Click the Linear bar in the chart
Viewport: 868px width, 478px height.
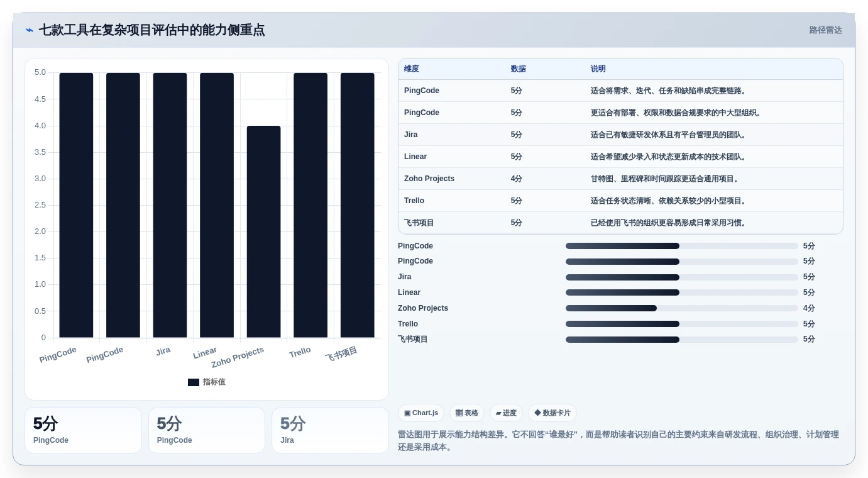tap(217, 205)
